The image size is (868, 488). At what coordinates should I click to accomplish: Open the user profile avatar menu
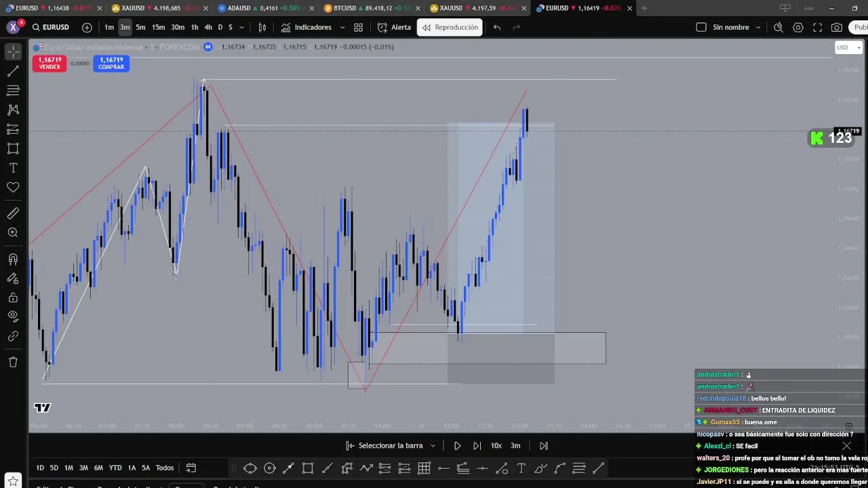(13, 27)
